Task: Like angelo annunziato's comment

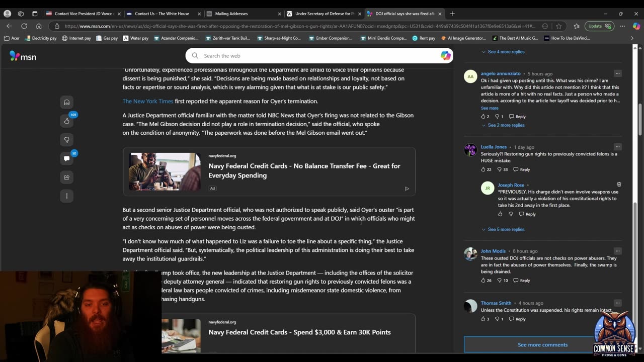Action: [x=483, y=117]
